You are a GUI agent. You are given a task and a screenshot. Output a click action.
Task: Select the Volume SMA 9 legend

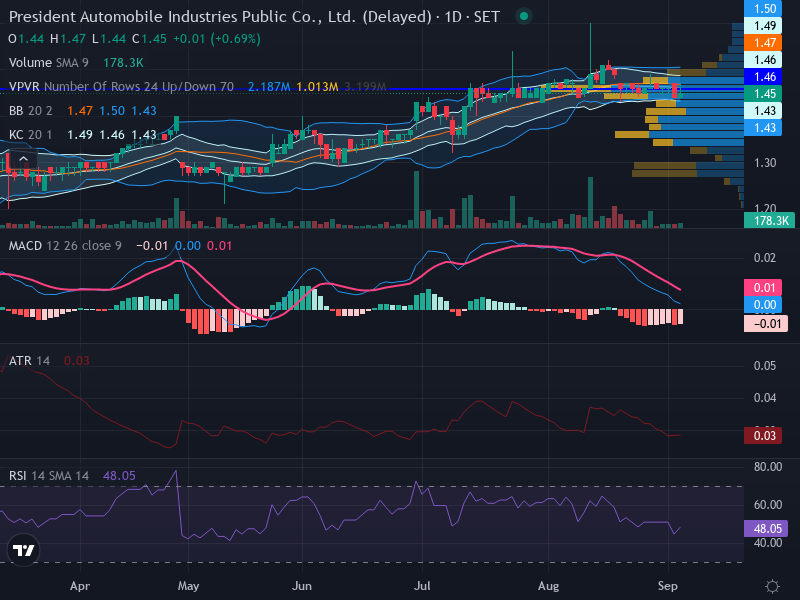tap(48, 63)
